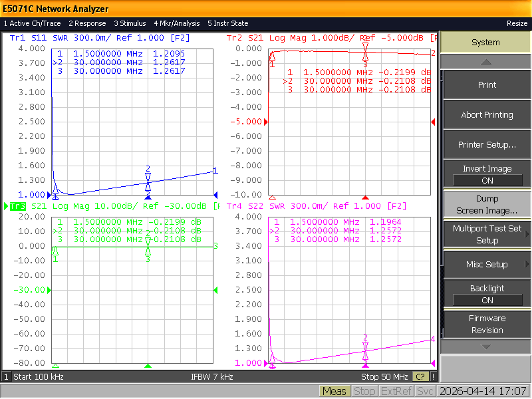Click the channel 1 number indicator
The height and width of the screenshot is (399, 532).
pyautogui.click(x=6, y=376)
